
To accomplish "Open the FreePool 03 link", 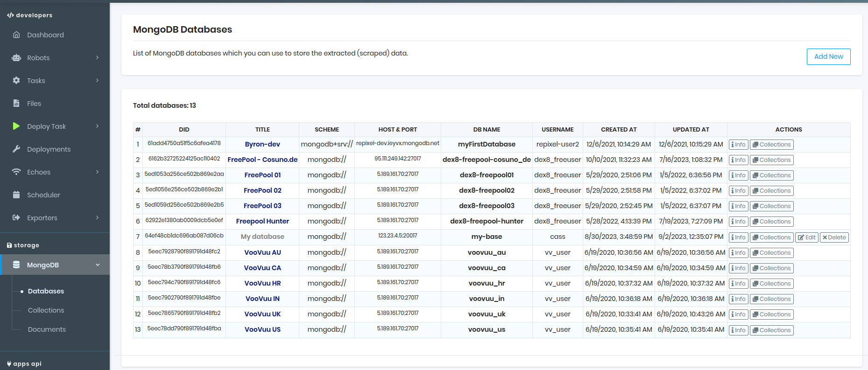I will pyautogui.click(x=262, y=206).
